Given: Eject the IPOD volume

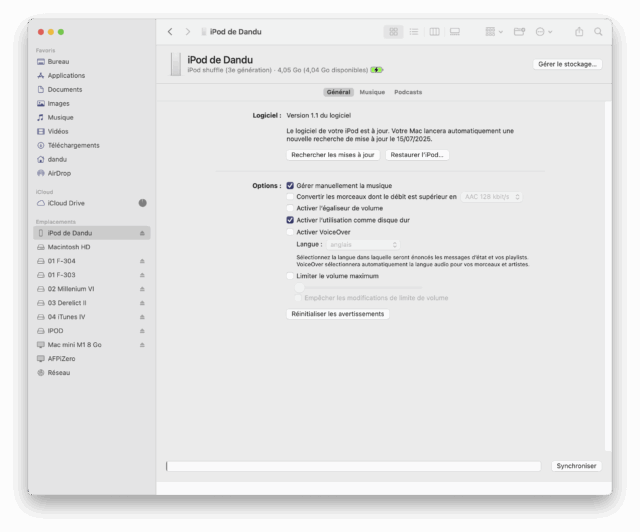Looking at the screenshot, I should pyautogui.click(x=142, y=331).
